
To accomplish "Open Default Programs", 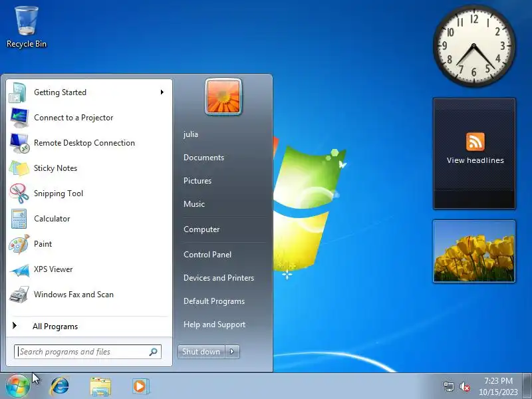I will click(x=214, y=301).
